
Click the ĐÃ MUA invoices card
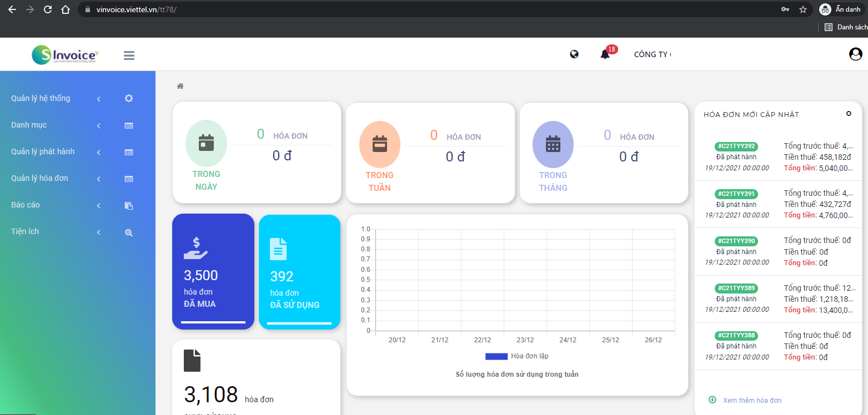point(213,271)
